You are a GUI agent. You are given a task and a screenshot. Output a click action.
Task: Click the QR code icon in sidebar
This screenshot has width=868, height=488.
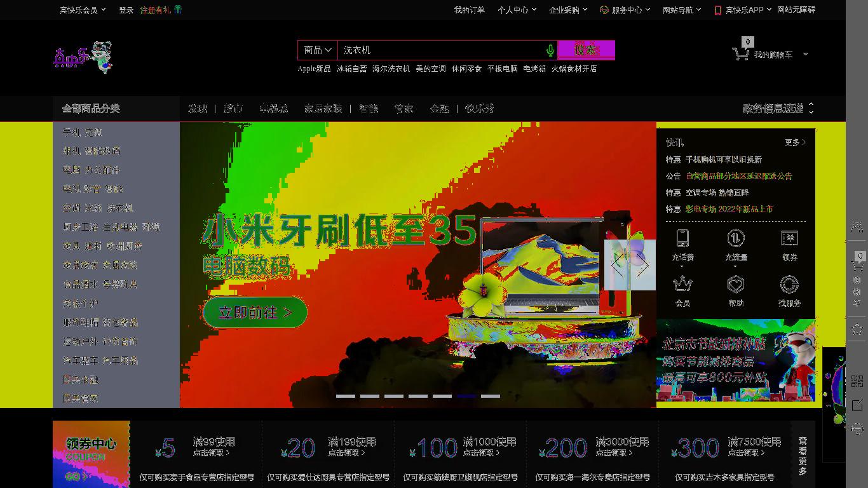857,381
